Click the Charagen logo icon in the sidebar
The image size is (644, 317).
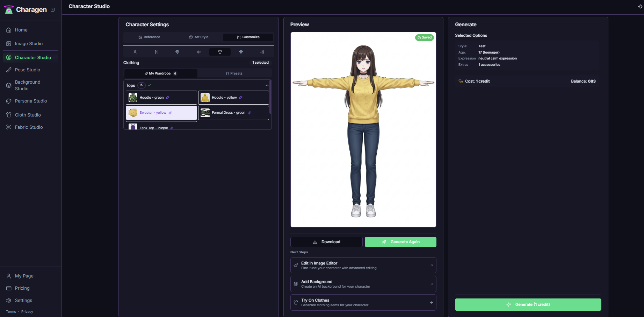8,9
